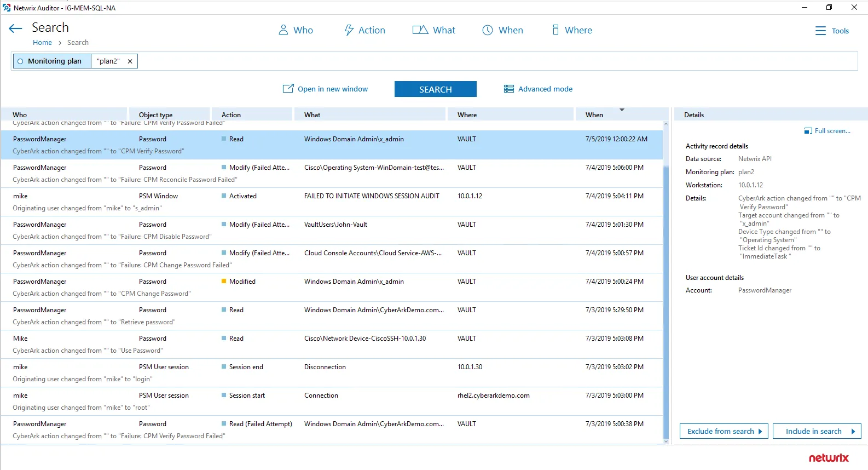Click the results list vertical scrollbar
Image resolution: width=868 pixels, height=470 pixels.
pyautogui.click(x=666, y=283)
